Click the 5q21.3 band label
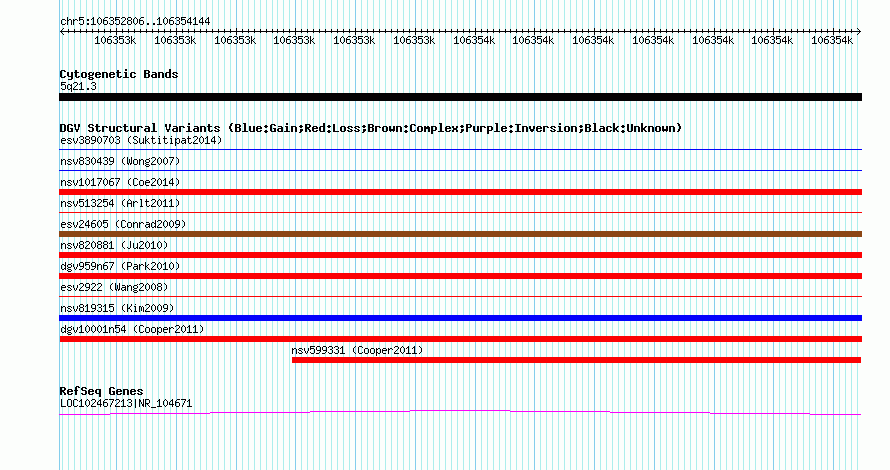Screen dimensions: 890x470 (x=78, y=86)
